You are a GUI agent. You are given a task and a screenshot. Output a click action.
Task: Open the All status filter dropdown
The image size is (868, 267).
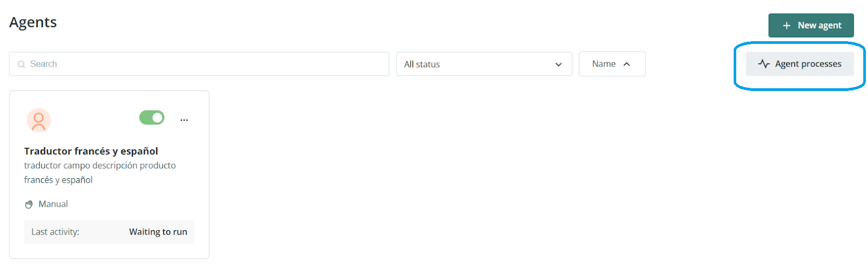(483, 64)
